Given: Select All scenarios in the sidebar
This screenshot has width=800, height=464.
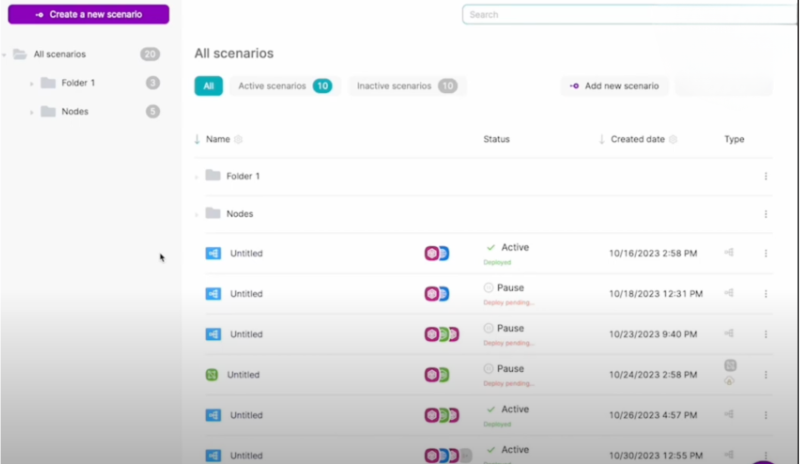Looking at the screenshot, I should tap(60, 54).
